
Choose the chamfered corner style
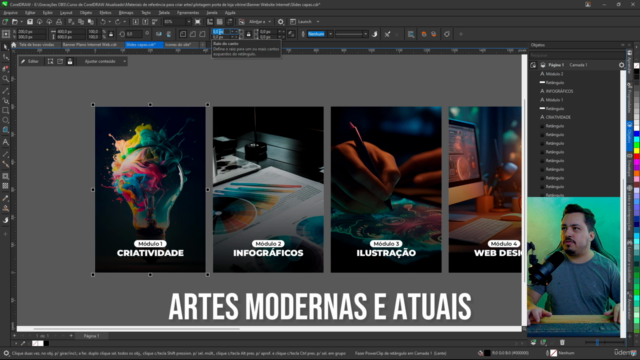(x=202, y=34)
